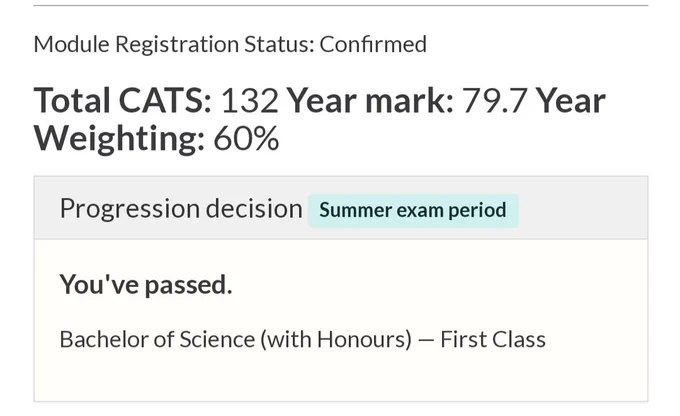Click the Summer exam period badge
Image resolution: width=680 pixels, height=416 pixels.
(413, 210)
